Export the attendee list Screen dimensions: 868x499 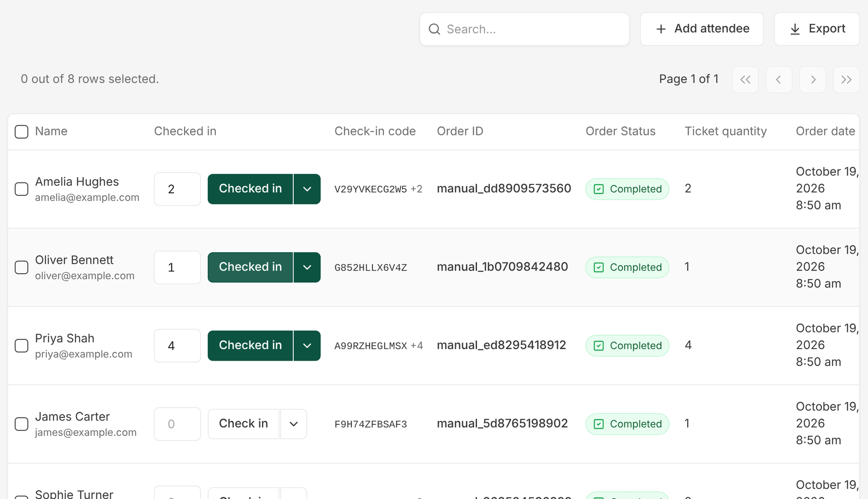click(x=817, y=29)
